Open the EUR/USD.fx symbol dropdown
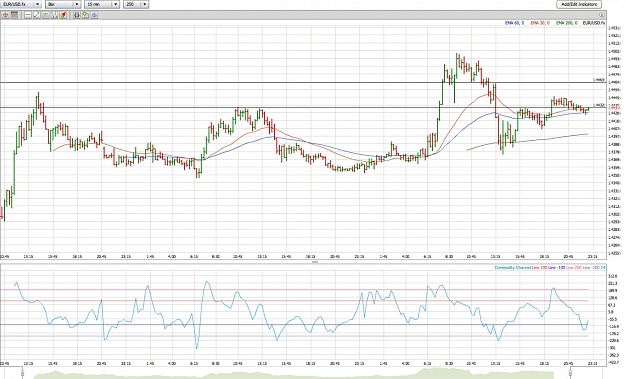625x379 pixels. click(x=20, y=4)
